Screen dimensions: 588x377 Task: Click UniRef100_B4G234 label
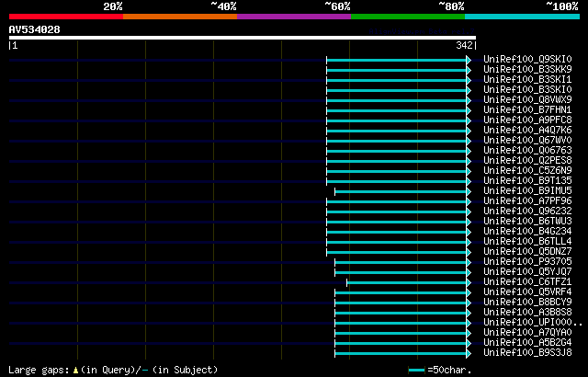527,232
